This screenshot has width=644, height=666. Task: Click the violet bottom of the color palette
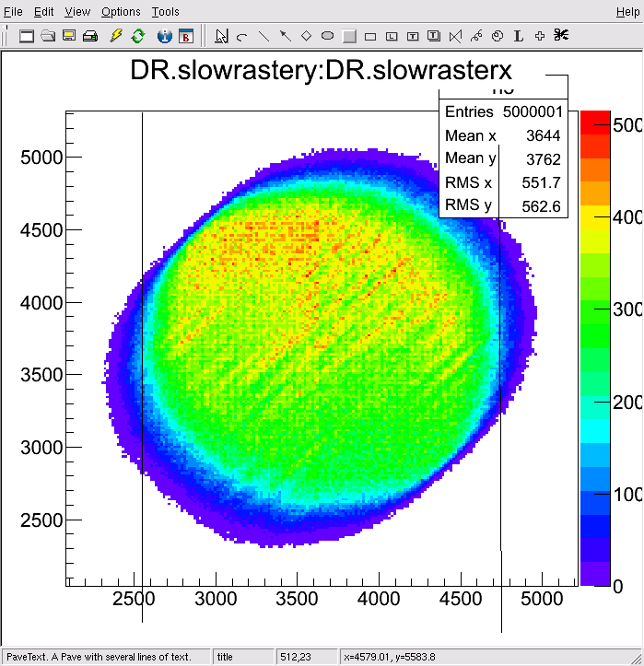pos(595,574)
